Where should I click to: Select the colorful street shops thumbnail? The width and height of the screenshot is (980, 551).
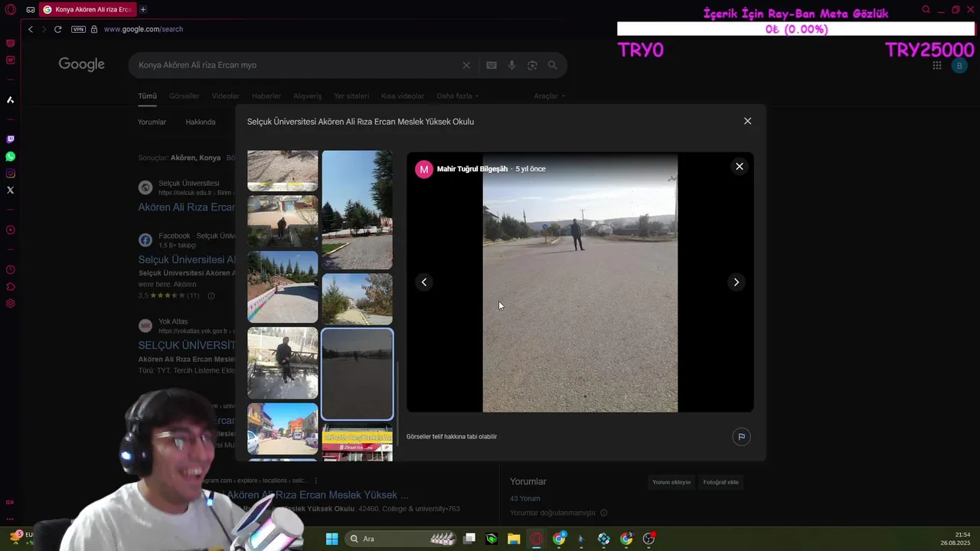[x=283, y=429]
